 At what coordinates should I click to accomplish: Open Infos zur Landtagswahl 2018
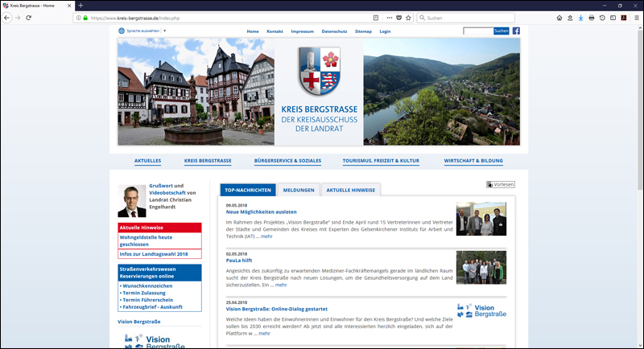pos(154,254)
